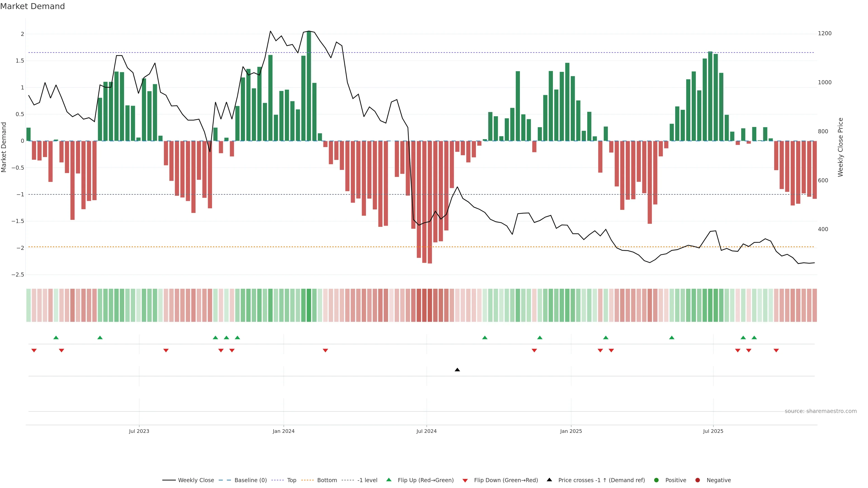Click the red Flip Down triangle legend icon
Screen dimensions: 868x488
[x=465, y=480]
